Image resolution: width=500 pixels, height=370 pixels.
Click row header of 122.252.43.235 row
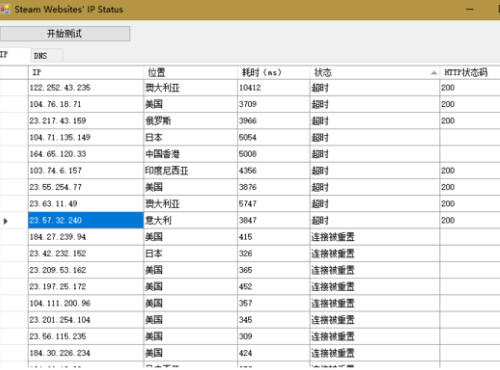[x=14, y=88]
